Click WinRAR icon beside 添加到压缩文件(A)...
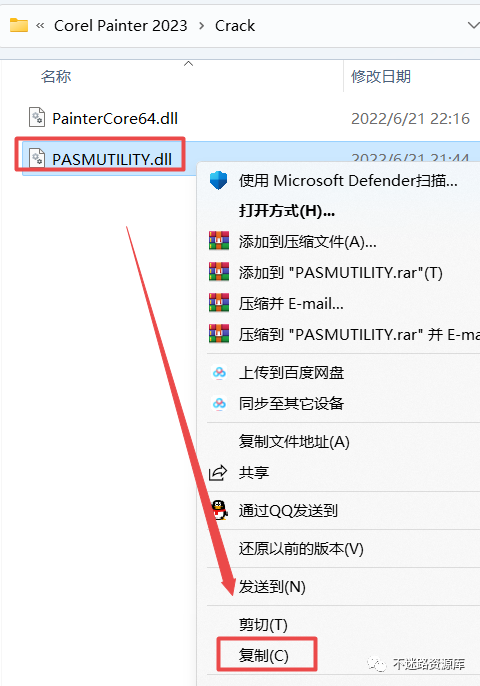This screenshot has width=480, height=686. [219, 241]
